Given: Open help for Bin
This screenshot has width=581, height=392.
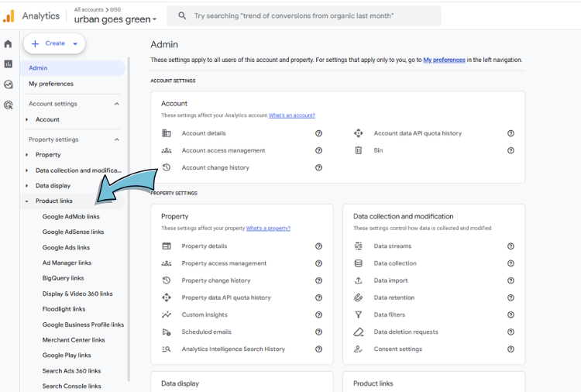Looking at the screenshot, I should point(511,150).
